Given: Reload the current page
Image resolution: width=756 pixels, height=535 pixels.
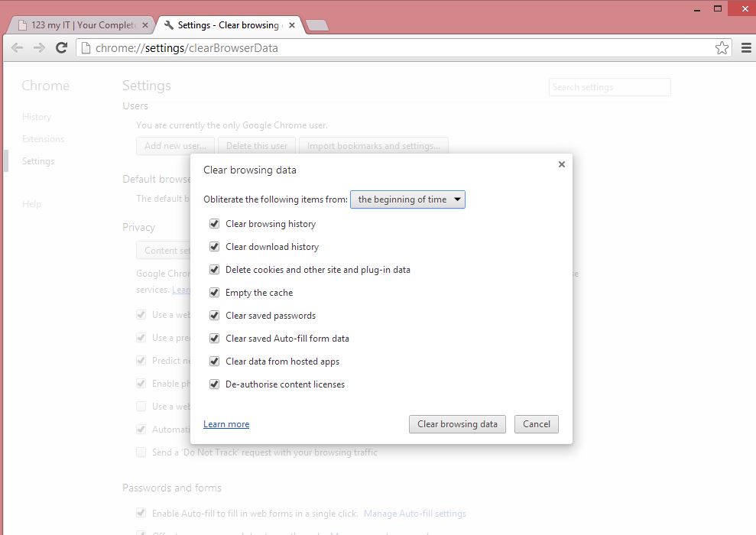Looking at the screenshot, I should [61, 47].
